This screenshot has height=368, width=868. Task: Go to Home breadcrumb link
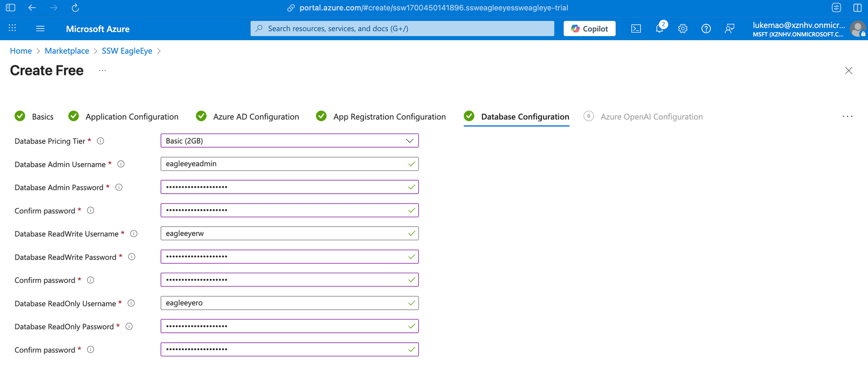21,51
